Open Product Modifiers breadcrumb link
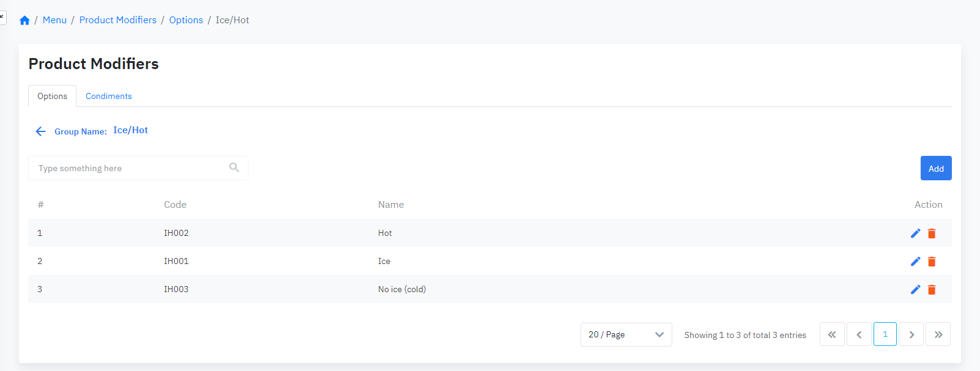This screenshot has height=371, width=980. tap(118, 20)
